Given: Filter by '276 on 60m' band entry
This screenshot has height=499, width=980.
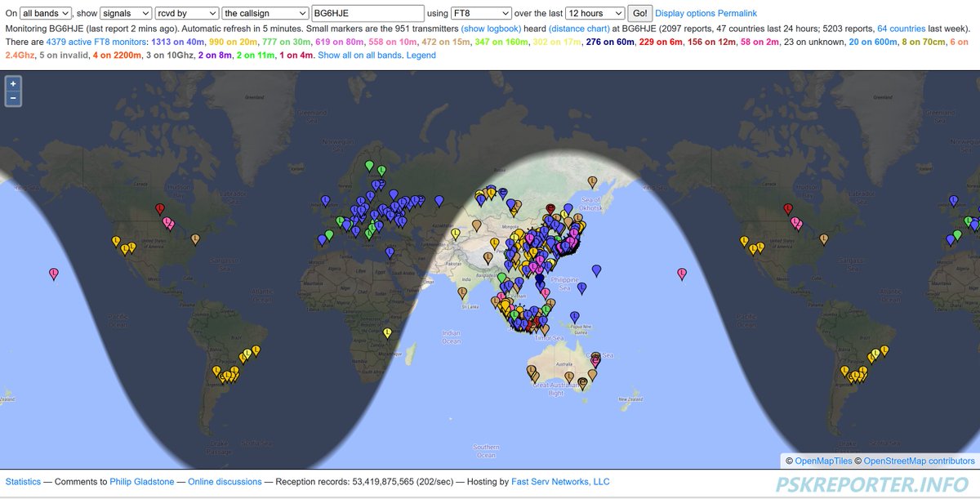Looking at the screenshot, I should (x=610, y=42).
